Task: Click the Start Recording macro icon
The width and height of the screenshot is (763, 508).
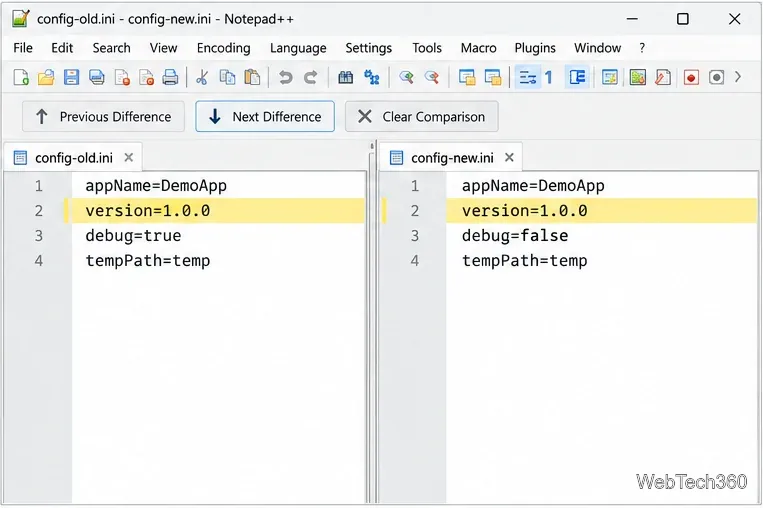Action: [x=691, y=77]
